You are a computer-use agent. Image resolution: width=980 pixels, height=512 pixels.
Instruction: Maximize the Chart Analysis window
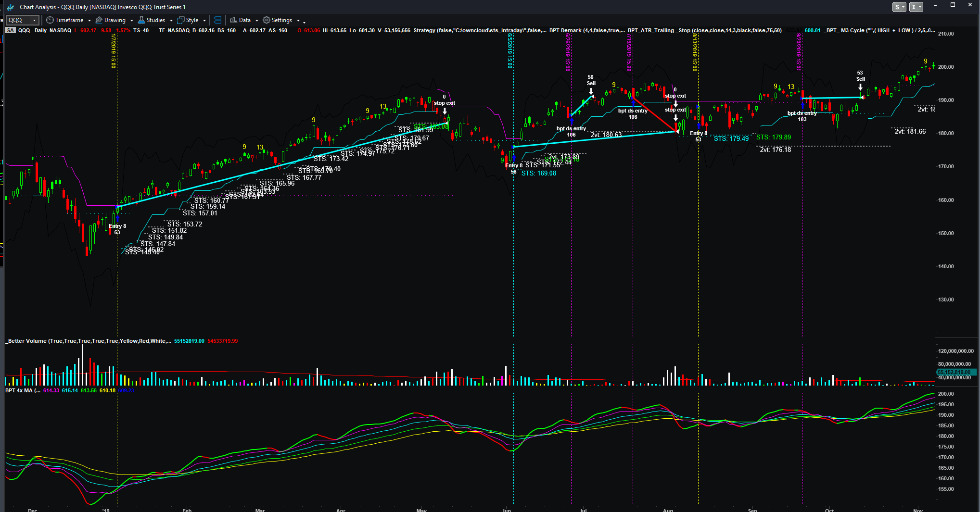953,5
